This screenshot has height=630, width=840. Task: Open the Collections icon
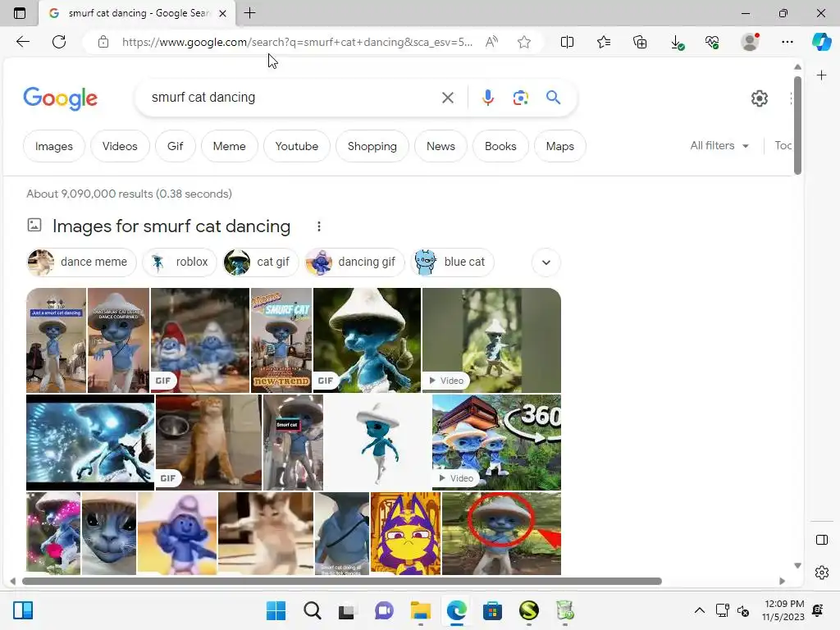pos(640,42)
